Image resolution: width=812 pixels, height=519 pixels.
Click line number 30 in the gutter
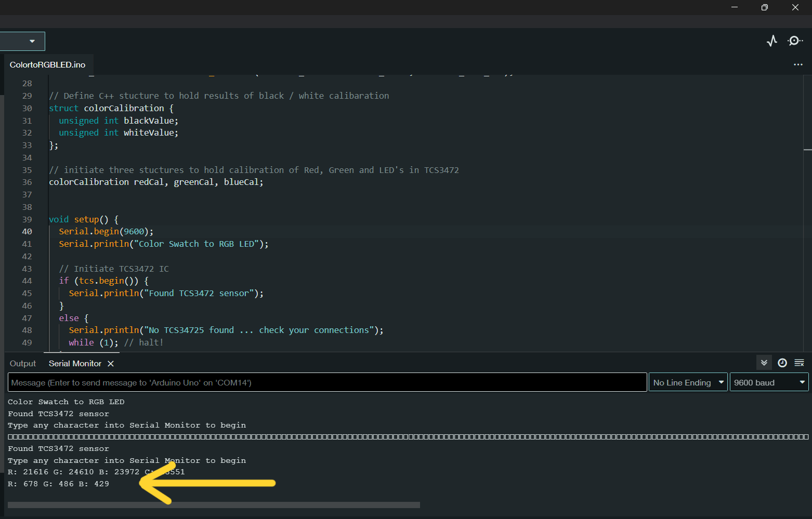[27, 108]
